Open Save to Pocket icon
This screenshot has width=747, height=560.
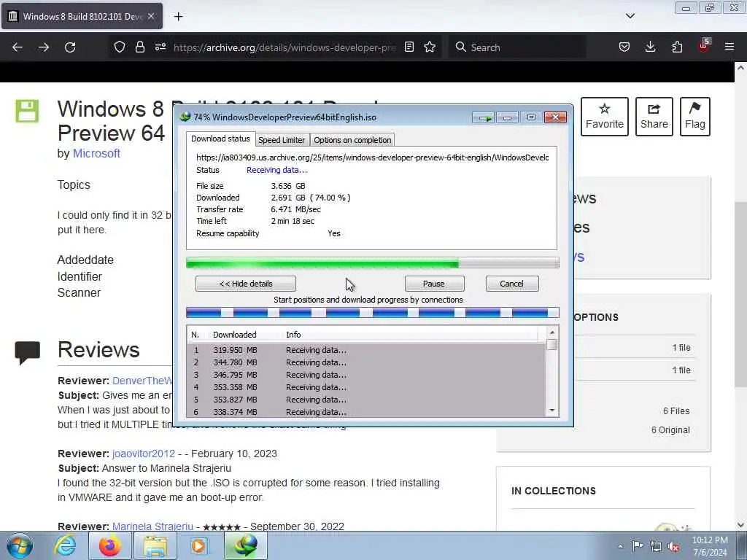pos(624,47)
